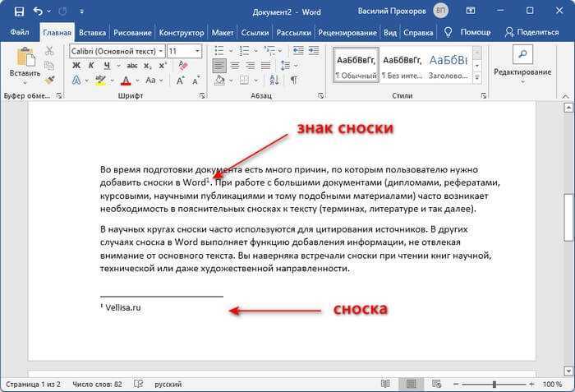Adjust the zoom slider
Viewport: 575px width, 392px height.
click(494, 384)
